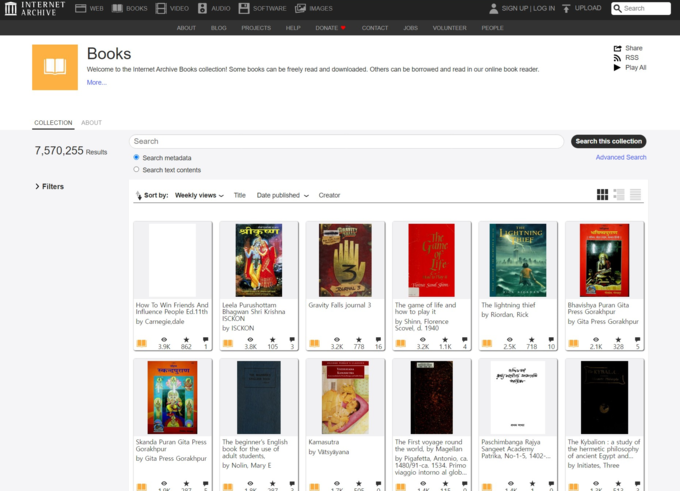Open the Weekly views sort dropdown
Screen dimensions: 680x491
click(199, 196)
